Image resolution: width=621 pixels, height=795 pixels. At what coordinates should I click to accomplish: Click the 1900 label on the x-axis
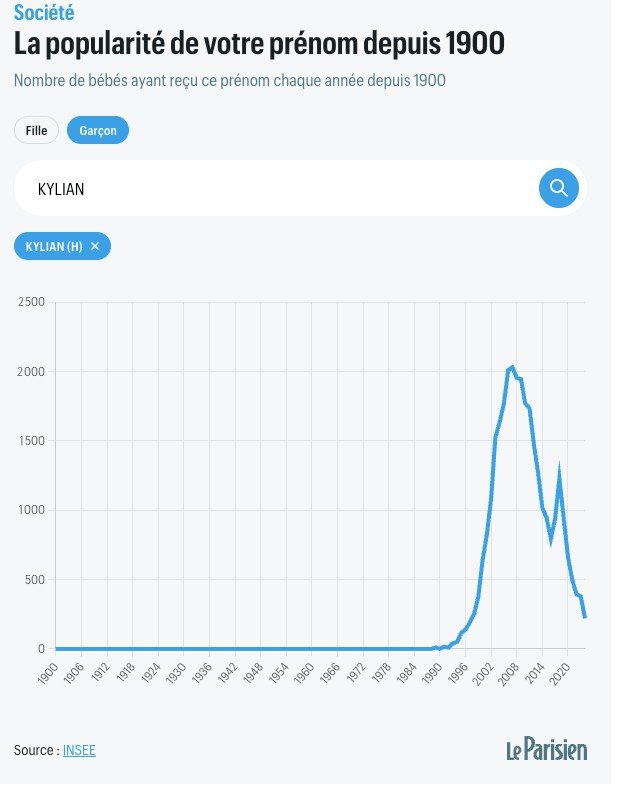(x=50, y=684)
